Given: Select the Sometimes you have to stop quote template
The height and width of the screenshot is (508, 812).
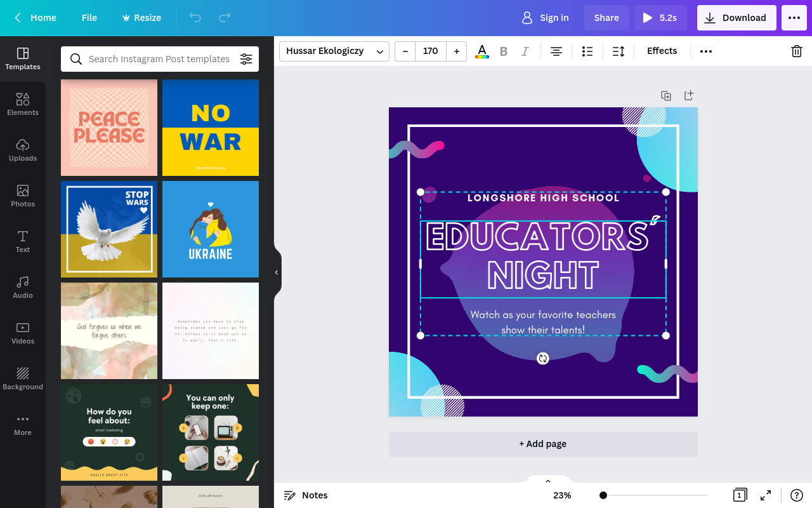Looking at the screenshot, I should (x=211, y=331).
